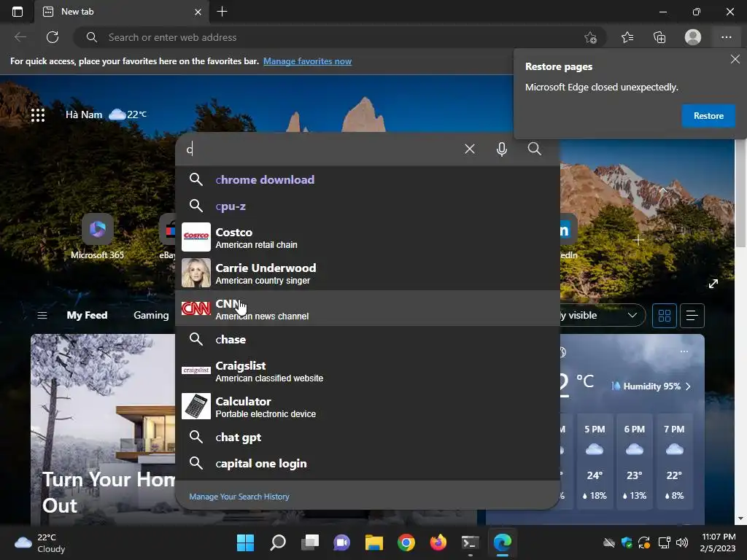Image resolution: width=747 pixels, height=560 pixels.
Task: Open the profile avatar icon
Action: (x=693, y=37)
